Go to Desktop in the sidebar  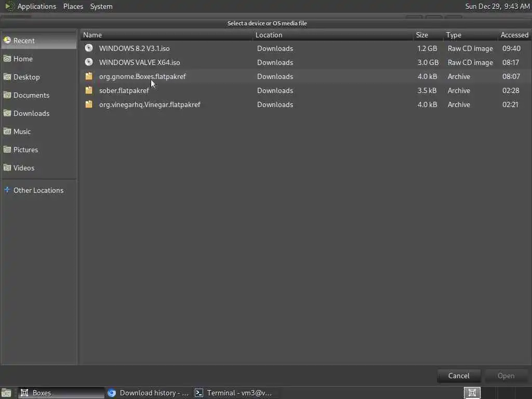pyautogui.click(x=38, y=77)
